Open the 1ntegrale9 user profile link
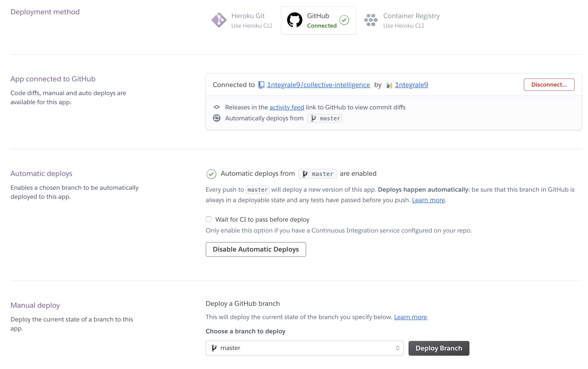The width and height of the screenshot is (588, 369). (x=411, y=85)
